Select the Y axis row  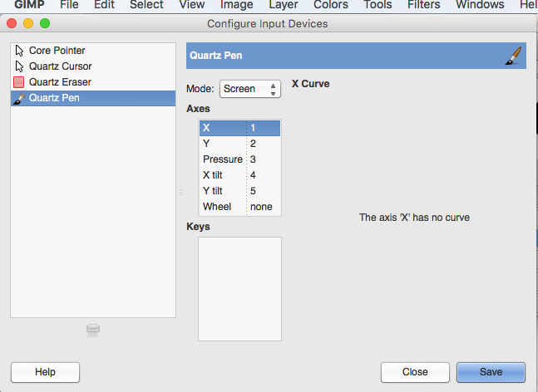223,144
